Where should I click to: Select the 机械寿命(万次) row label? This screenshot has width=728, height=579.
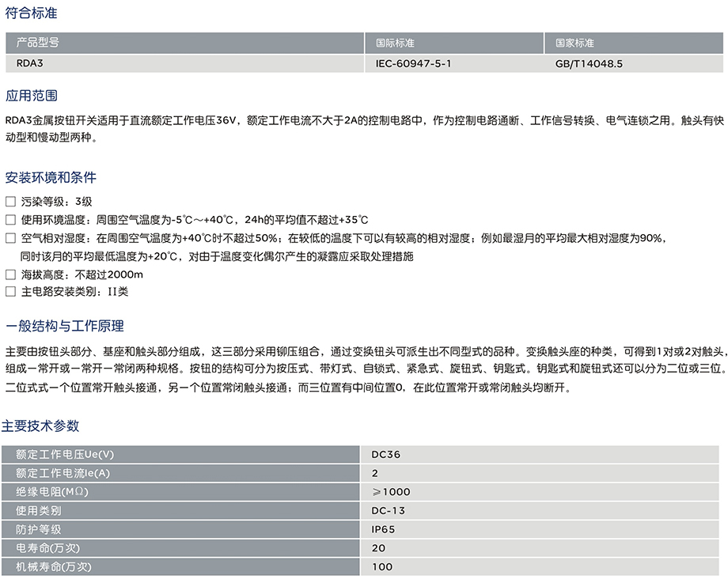tap(54, 566)
